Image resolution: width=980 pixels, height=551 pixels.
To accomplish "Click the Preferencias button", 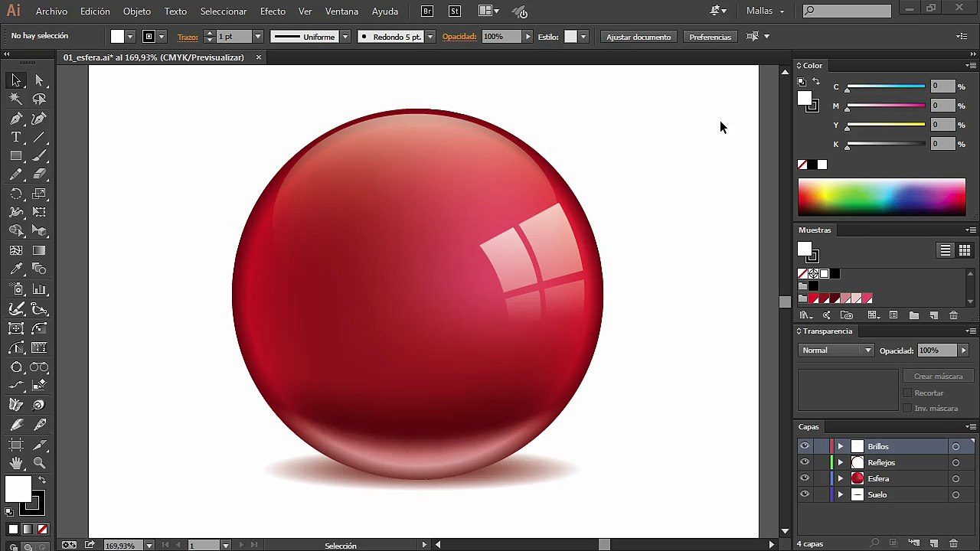I will pos(710,37).
